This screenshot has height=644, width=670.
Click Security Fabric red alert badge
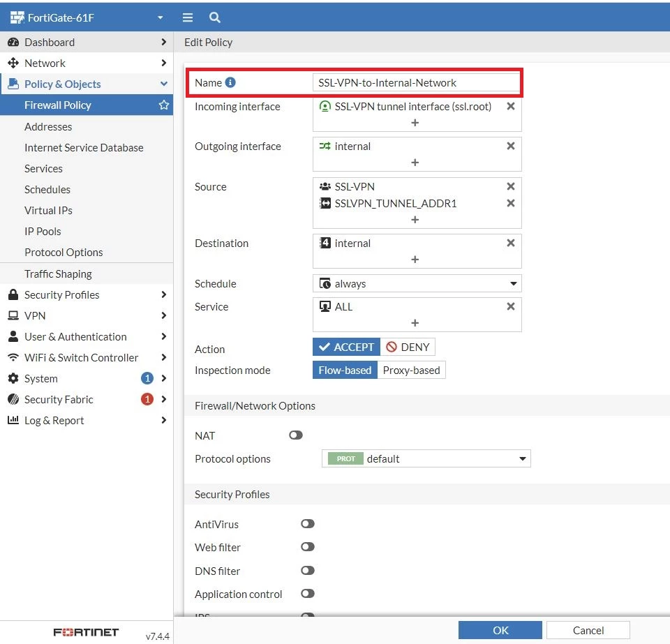click(x=147, y=399)
